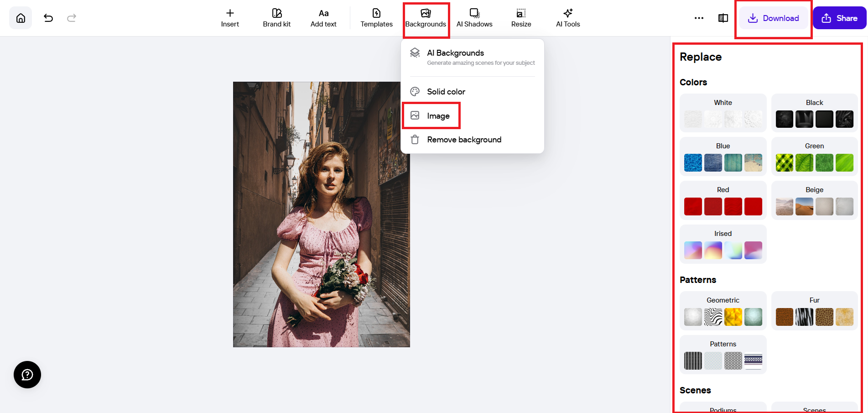Pick the navy horizontal banded Patterns swatch

click(x=753, y=361)
